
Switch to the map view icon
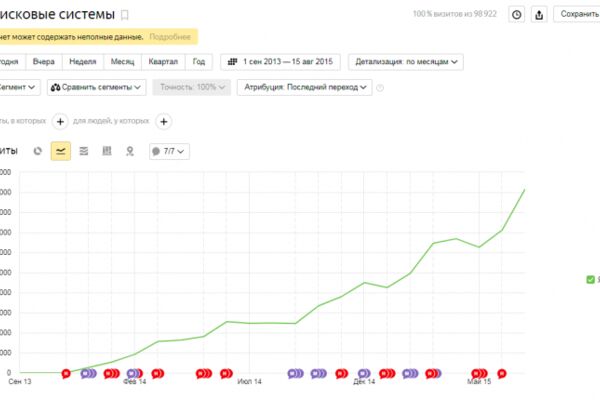[130, 151]
